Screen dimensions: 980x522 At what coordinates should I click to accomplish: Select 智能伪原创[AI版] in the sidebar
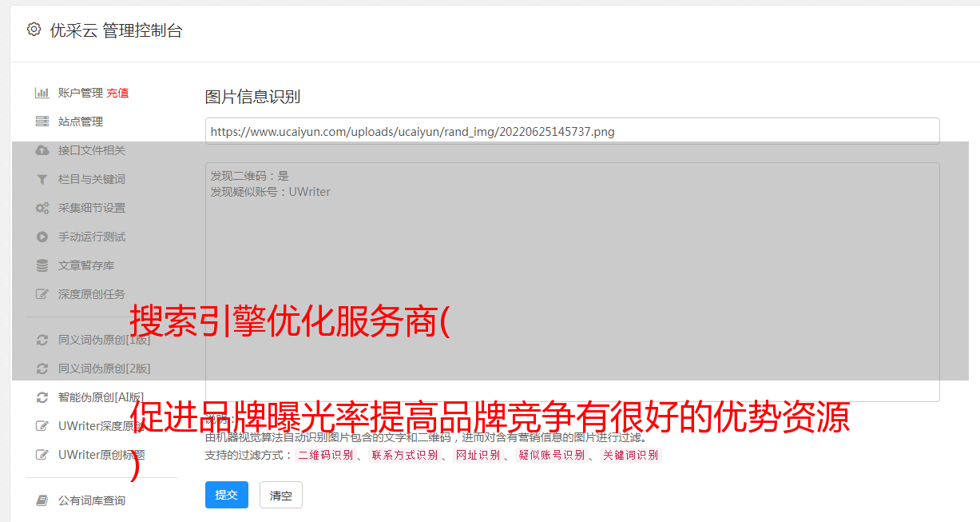101,397
